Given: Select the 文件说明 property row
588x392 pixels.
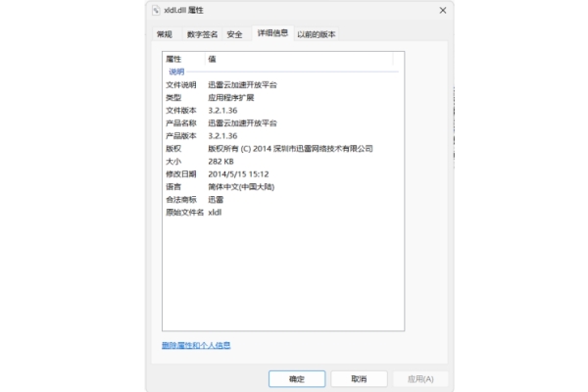Looking at the screenshot, I should pyautogui.click(x=181, y=84).
